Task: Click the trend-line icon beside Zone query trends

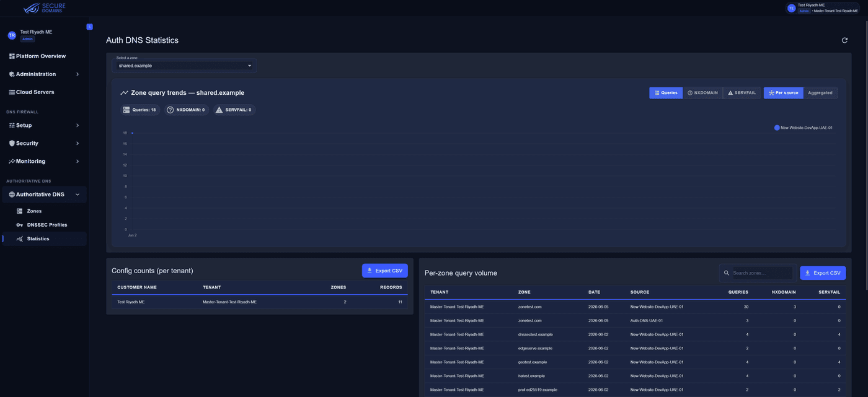Action: tap(125, 93)
